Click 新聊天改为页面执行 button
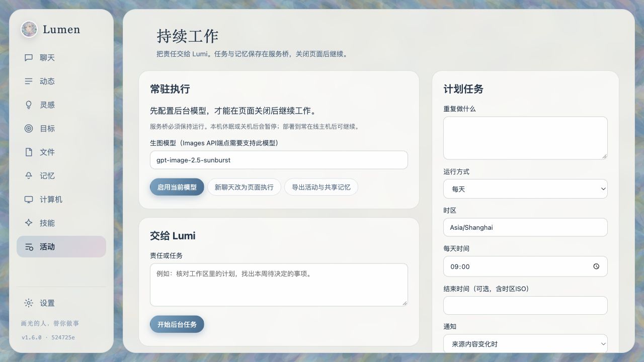 click(244, 187)
